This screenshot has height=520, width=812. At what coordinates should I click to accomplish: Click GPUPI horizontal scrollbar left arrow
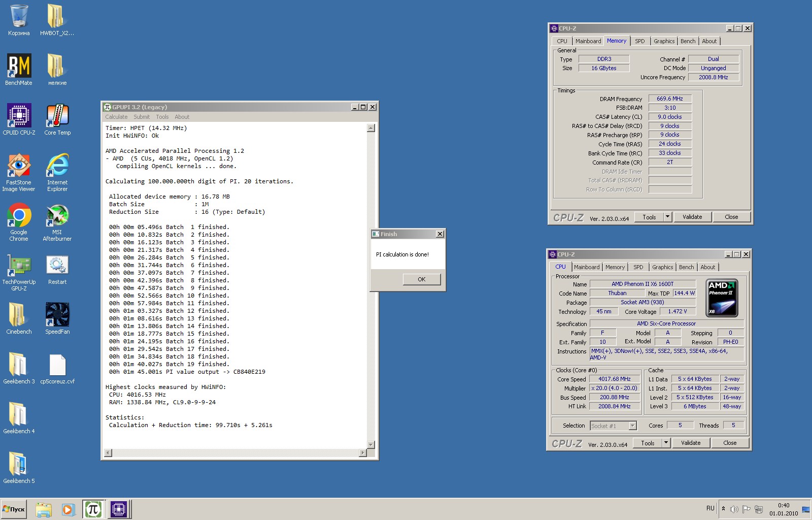(108, 452)
